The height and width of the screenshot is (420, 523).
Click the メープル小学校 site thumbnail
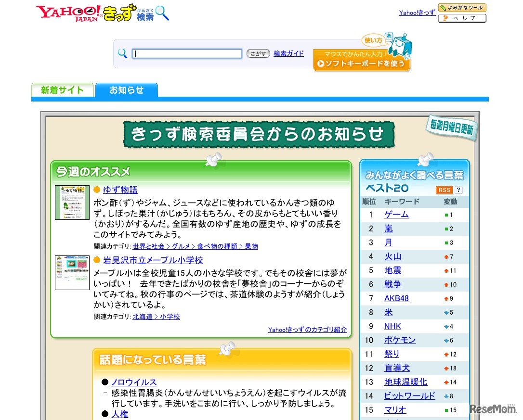point(72,273)
